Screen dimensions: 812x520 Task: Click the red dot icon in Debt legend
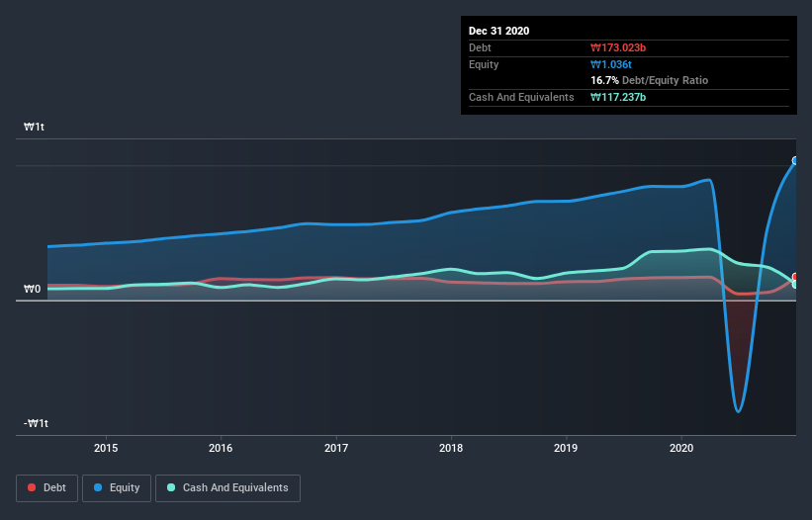[34, 487]
